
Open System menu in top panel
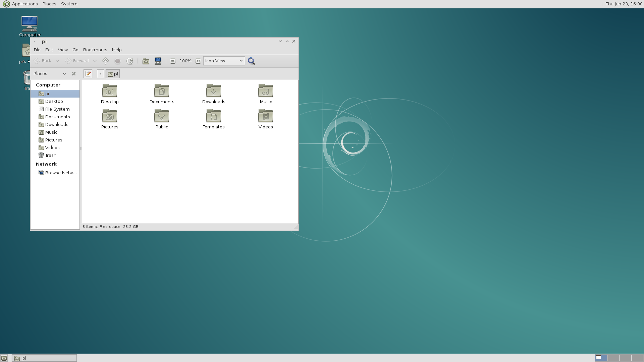click(69, 4)
